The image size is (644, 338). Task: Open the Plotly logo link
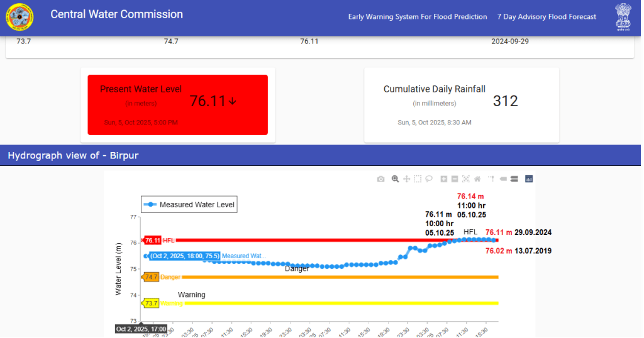pos(529,179)
